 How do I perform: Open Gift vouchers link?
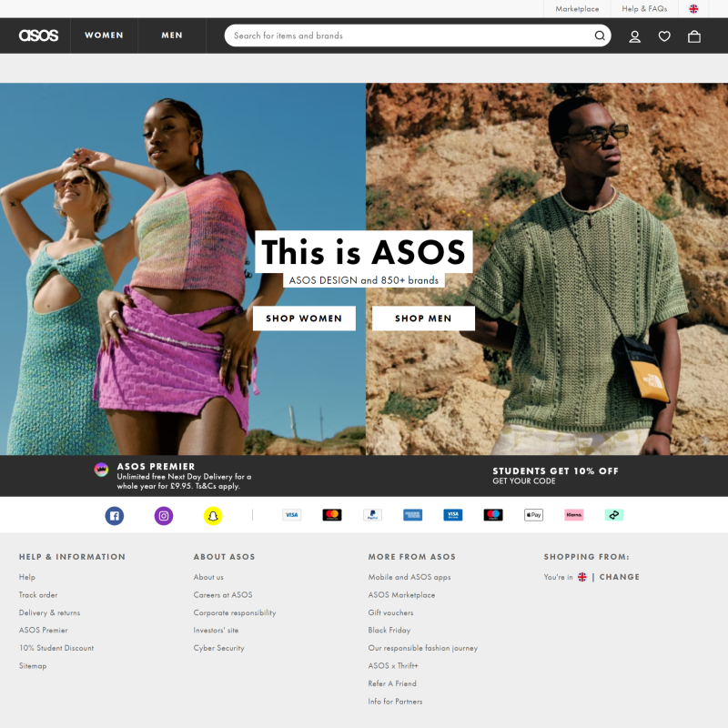[390, 612]
